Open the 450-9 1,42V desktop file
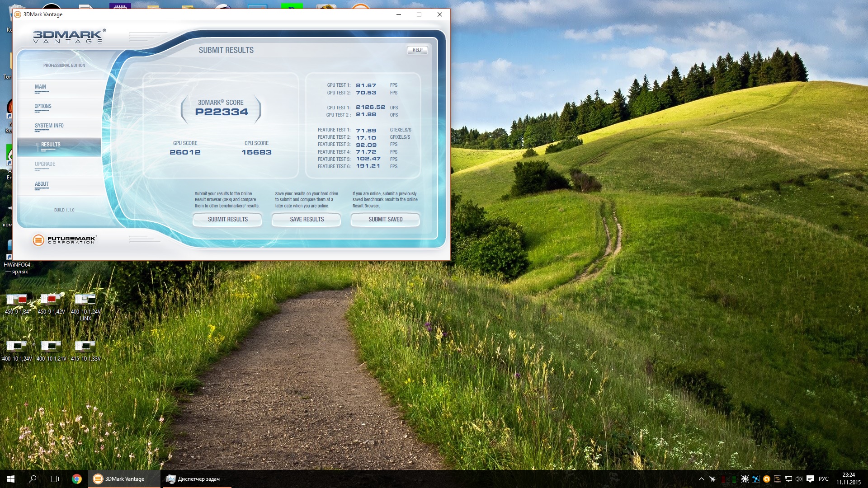Screen dimensions: 868x488 point(51,300)
